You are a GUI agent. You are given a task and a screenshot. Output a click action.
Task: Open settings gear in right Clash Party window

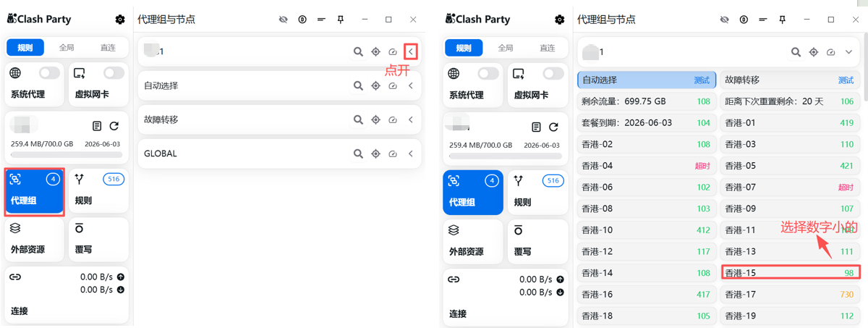coord(559,20)
